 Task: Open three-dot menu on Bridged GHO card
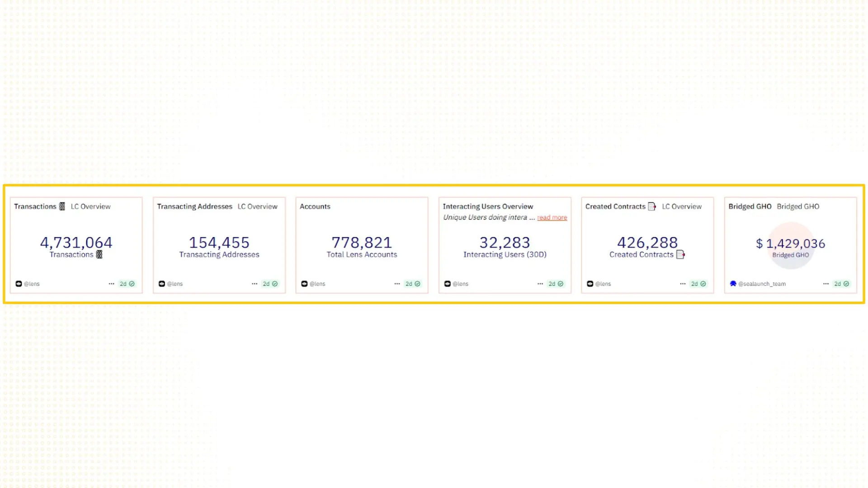[826, 284]
